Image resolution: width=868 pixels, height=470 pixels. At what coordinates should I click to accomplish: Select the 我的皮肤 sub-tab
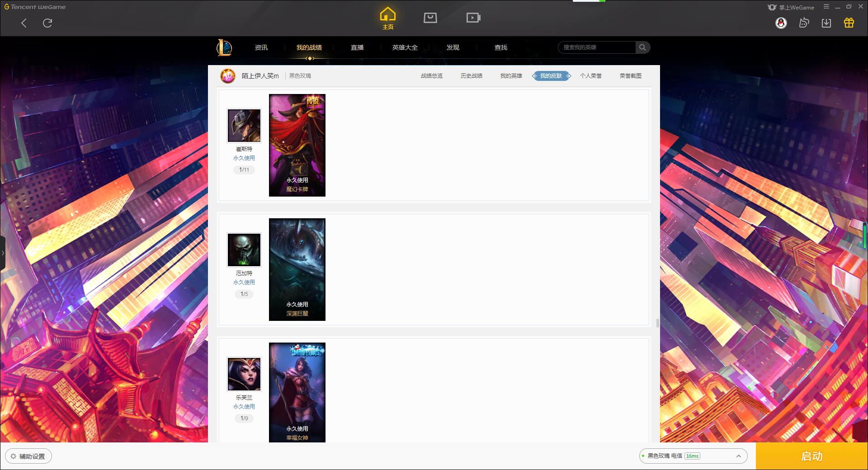pos(551,76)
